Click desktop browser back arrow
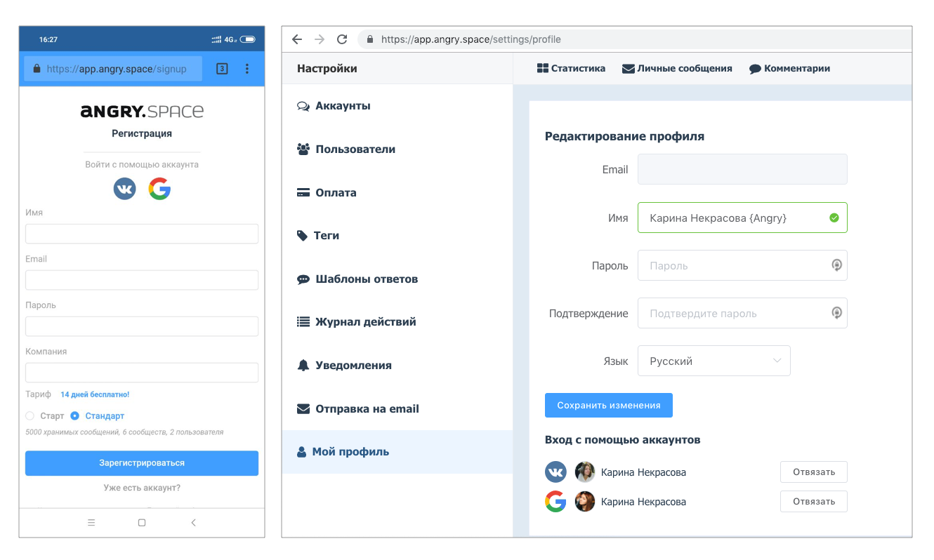 pos(297,39)
